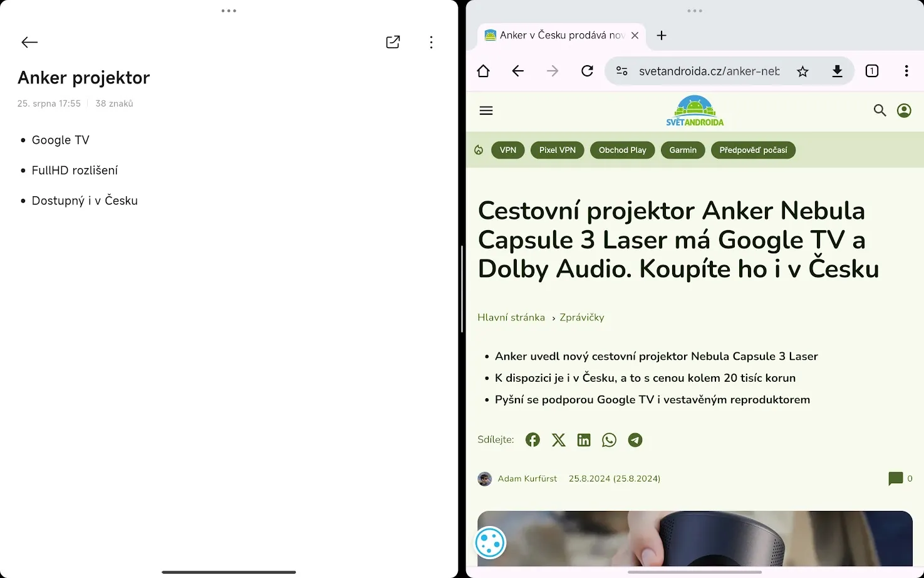The width and height of the screenshot is (924, 578).
Task: Open Chrome downloads arrow icon
Action: [x=837, y=71]
